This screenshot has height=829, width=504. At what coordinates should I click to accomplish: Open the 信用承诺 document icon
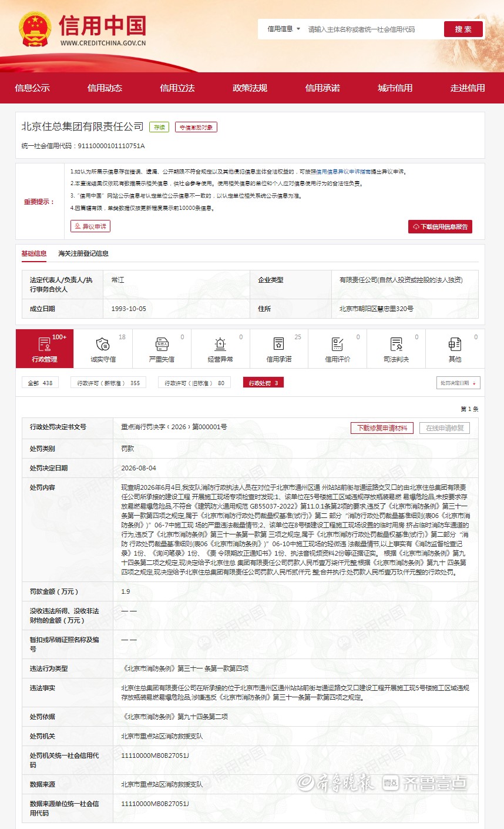278,344
